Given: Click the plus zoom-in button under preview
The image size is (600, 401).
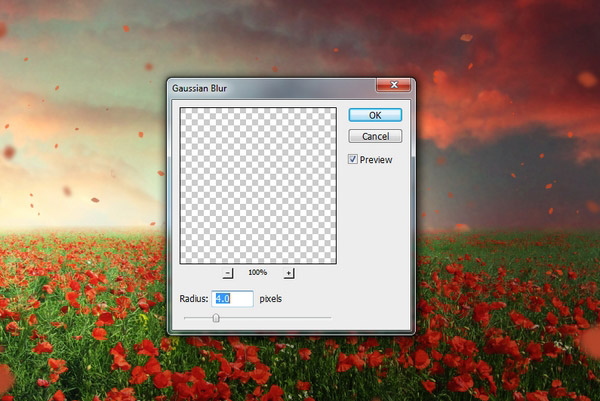Looking at the screenshot, I should [289, 273].
